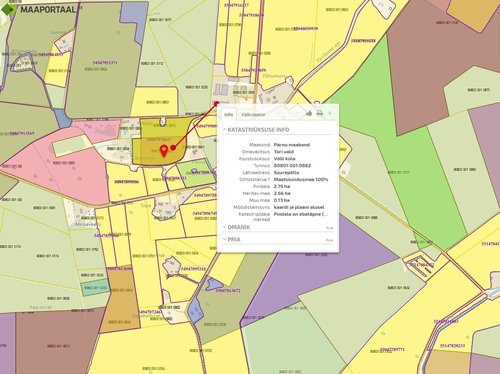Click the Ava link beside Omanik
The height and width of the screenshot is (374, 500).
(329, 228)
